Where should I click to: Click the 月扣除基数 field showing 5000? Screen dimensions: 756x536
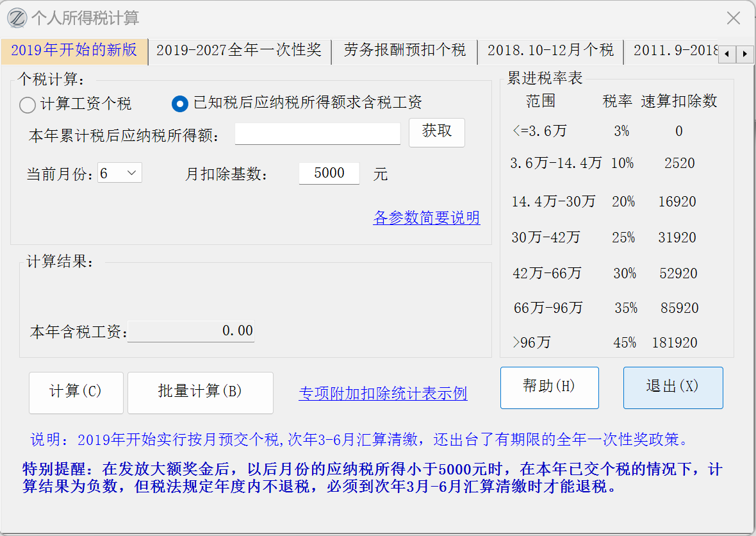pos(329,173)
